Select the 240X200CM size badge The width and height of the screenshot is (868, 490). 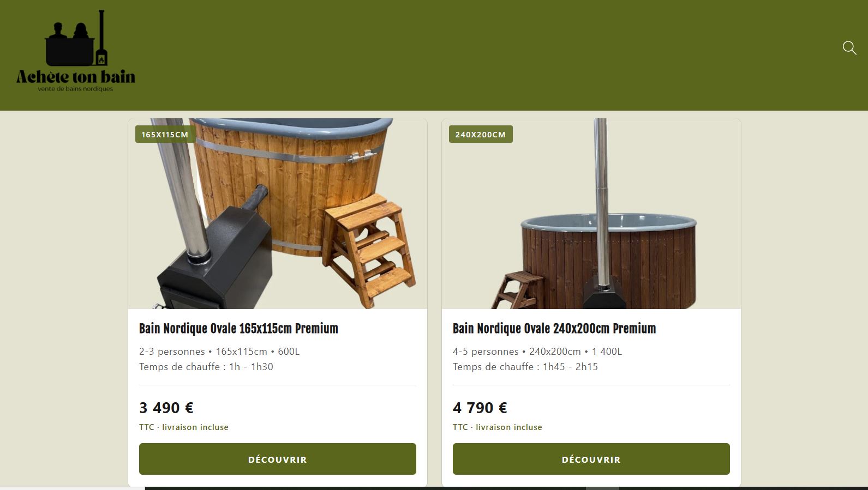point(481,134)
